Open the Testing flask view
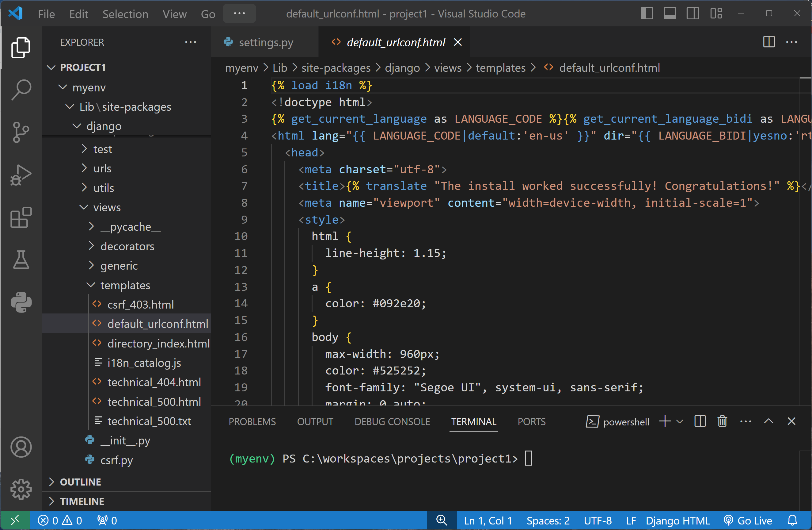The image size is (812, 530). click(x=21, y=259)
